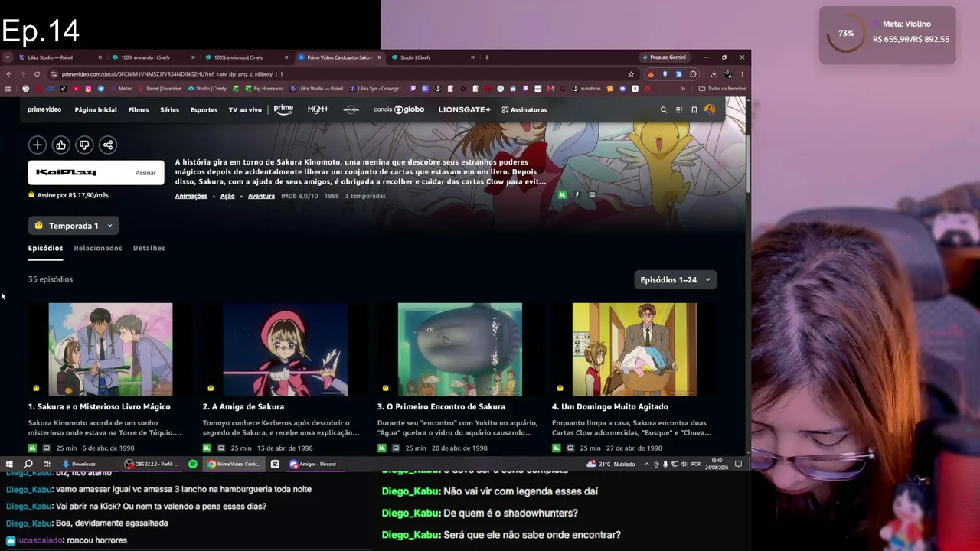
Task: Open the Animações genre link
Action: click(191, 196)
